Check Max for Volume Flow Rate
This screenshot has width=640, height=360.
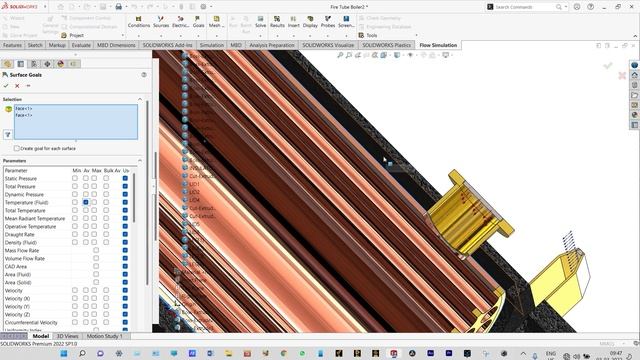coord(96,258)
